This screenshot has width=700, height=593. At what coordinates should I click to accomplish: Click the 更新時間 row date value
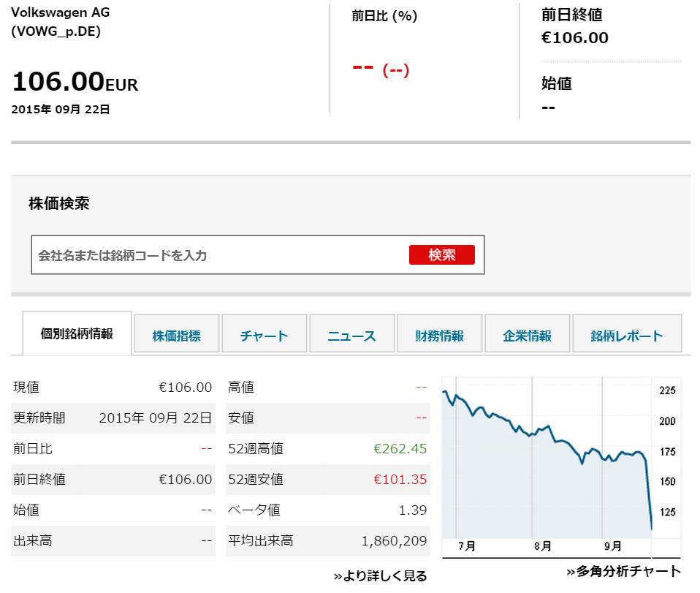pyautogui.click(x=156, y=418)
